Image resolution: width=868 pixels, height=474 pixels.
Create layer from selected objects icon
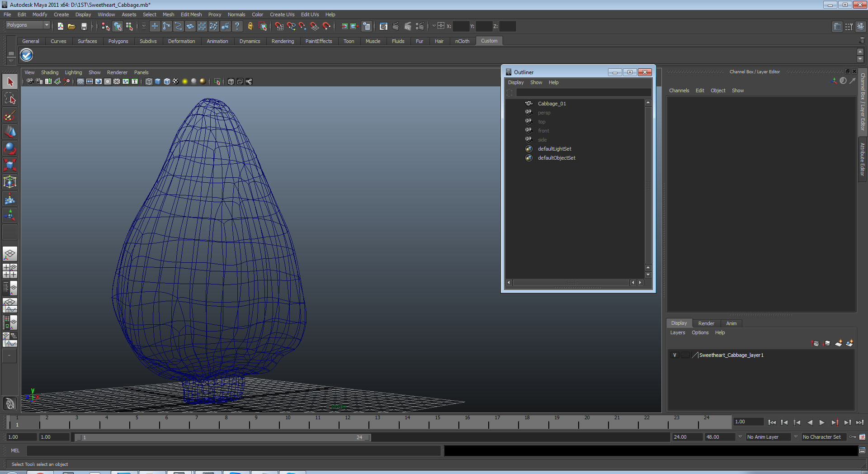coord(849,343)
